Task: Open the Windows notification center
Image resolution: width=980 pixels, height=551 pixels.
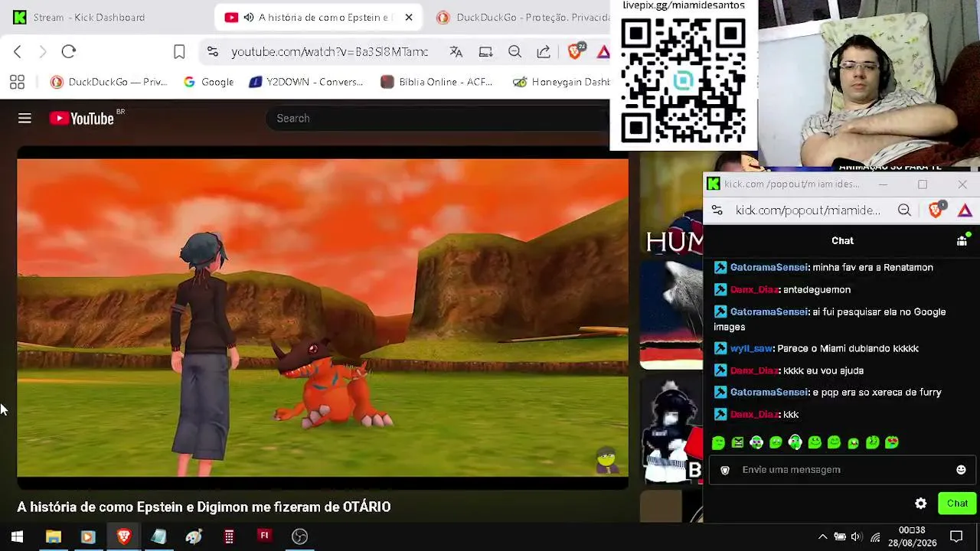Action: tap(956, 536)
